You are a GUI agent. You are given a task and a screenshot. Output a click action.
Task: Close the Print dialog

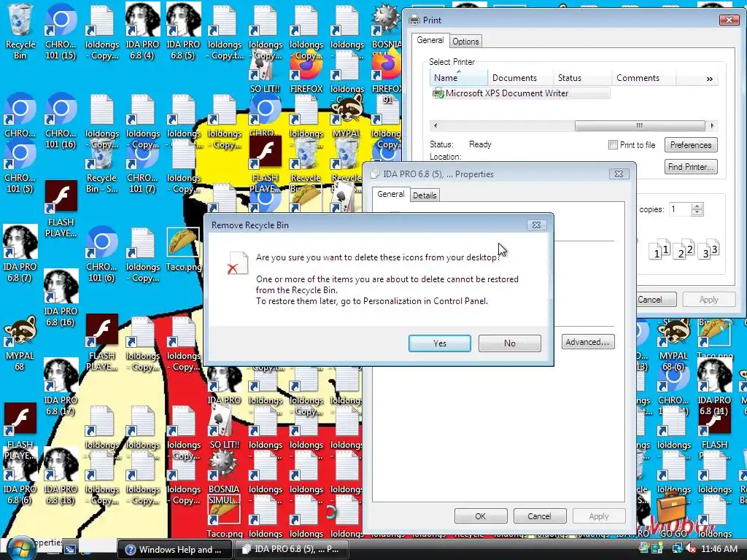(729, 20)
